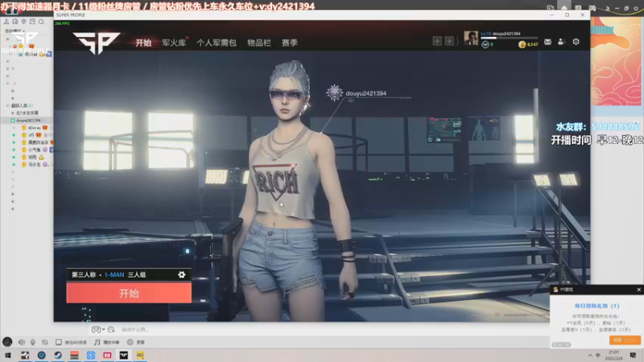The height and width of the screenshot is (362, 644).
Task: Click the chat font size icon
Action: pyautogui.click(x=111, y=330)
